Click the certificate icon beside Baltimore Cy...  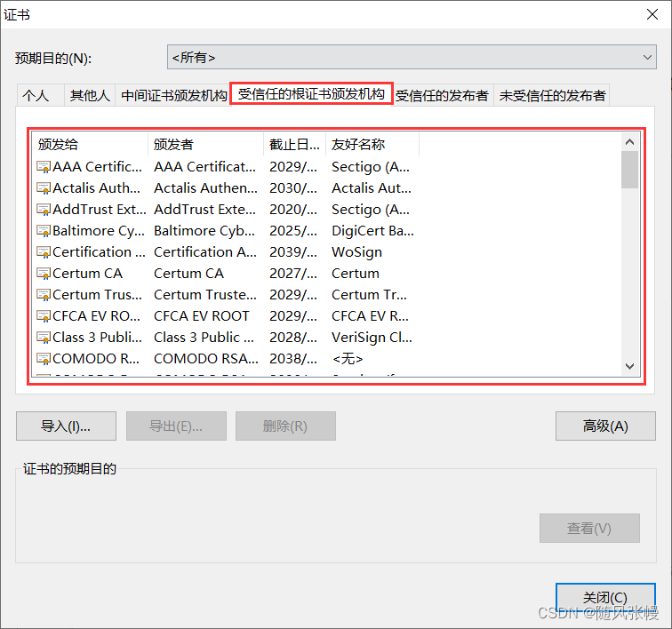[x=44, y=231]
